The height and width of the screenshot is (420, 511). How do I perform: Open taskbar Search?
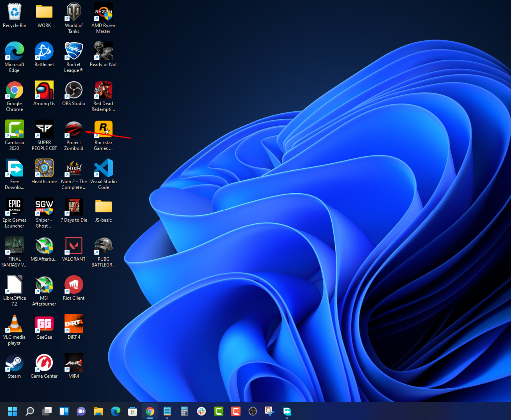(x=29, y=411)
